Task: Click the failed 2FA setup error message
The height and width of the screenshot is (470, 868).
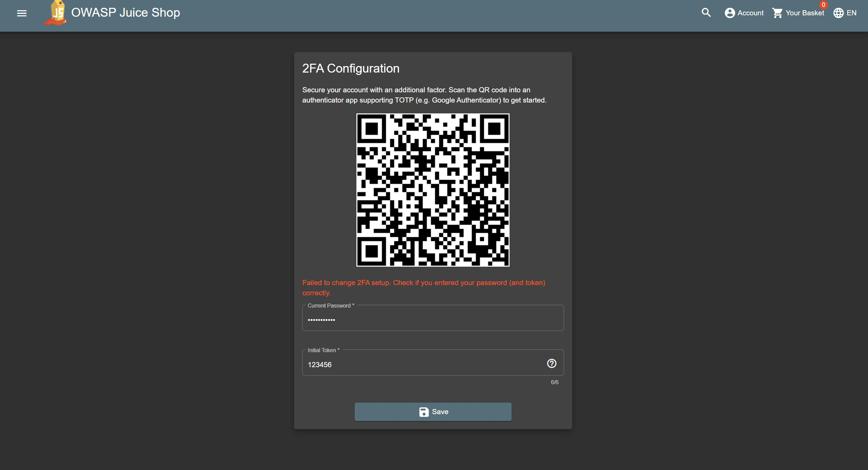Action: coord(424,288)
